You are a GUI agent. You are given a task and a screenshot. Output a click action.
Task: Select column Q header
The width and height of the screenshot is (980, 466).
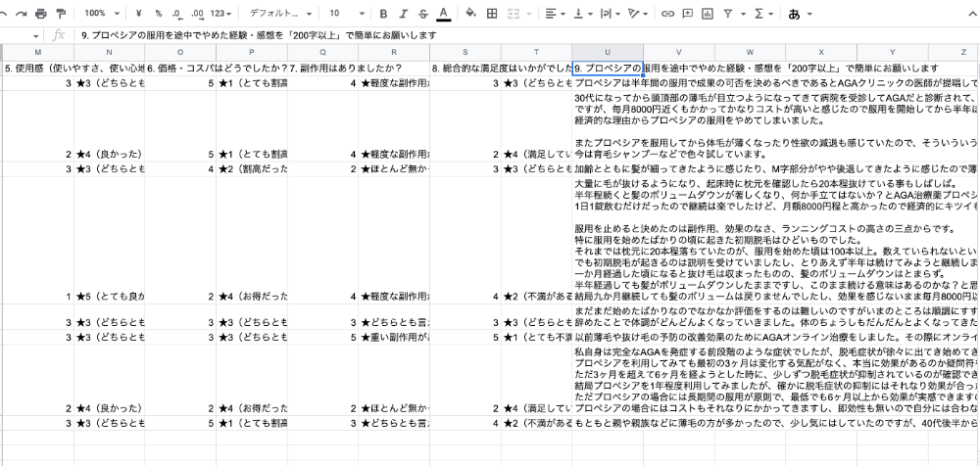point(323,53)
